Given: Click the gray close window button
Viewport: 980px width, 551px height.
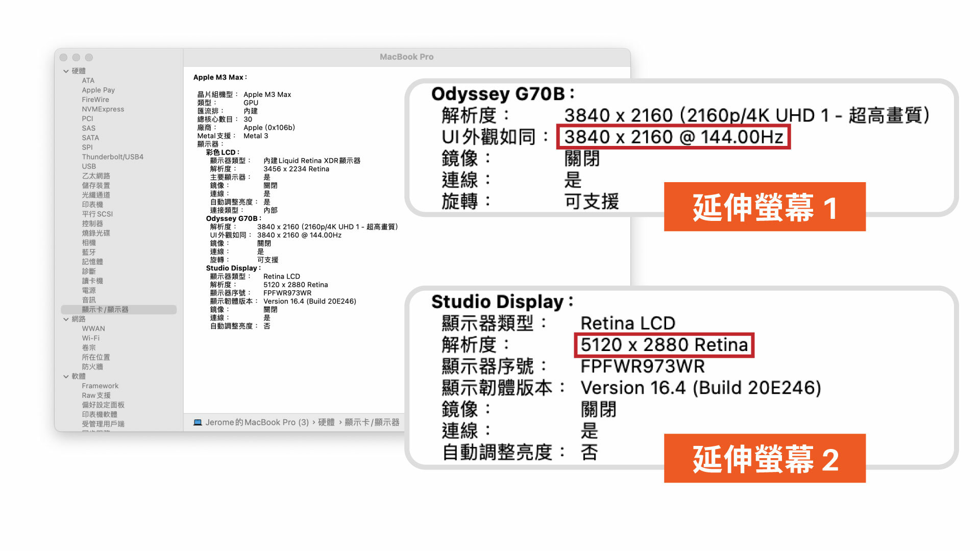Looking at the screenshot, I should click(64, 58).
